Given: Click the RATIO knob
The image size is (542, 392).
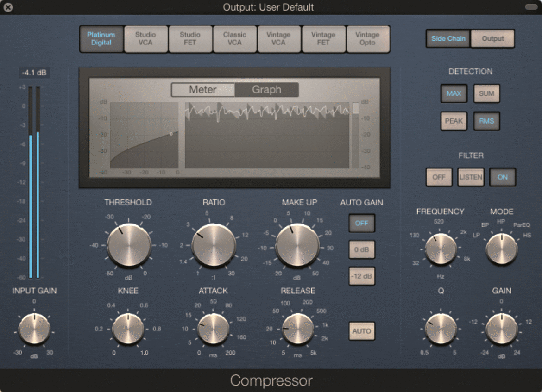Looking at the screenshot, I should [x=214, y=245].
